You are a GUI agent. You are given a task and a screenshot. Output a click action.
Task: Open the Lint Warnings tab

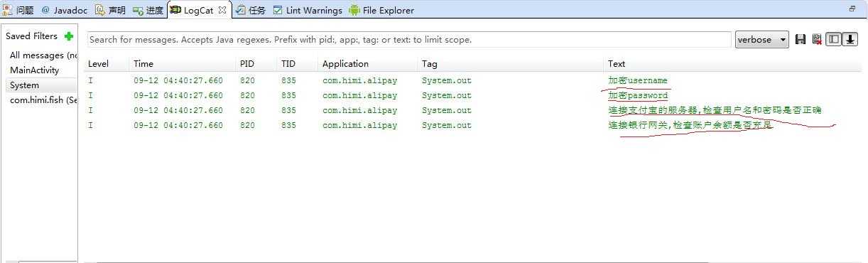[308, 10]
